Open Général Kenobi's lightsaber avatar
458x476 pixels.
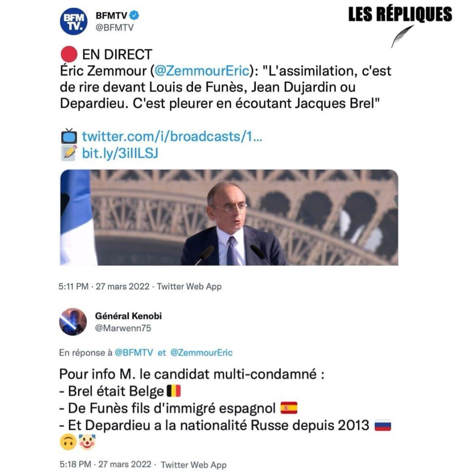pos(73,322)
